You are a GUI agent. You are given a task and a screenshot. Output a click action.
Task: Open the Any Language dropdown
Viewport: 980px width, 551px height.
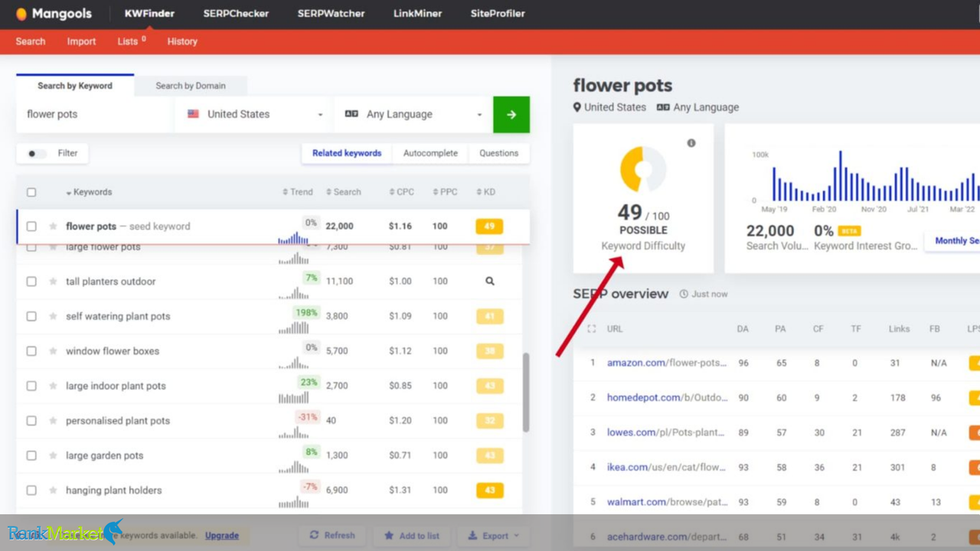tap(412, 115)
